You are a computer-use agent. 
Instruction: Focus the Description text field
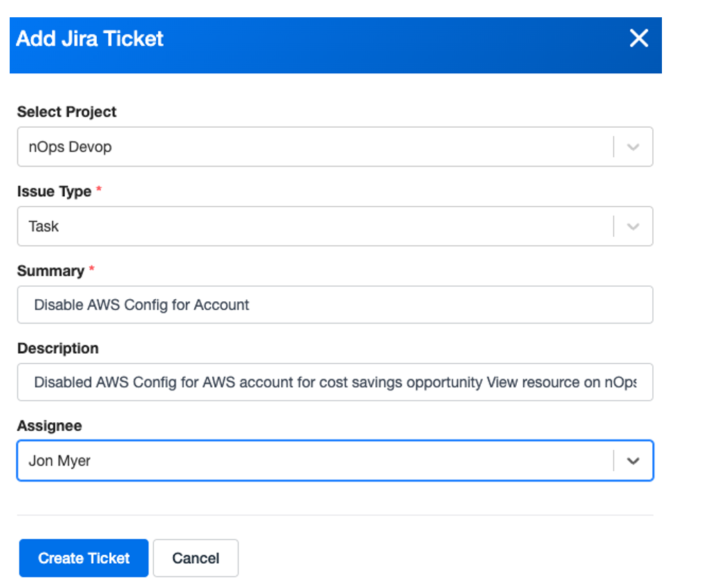pos(335,382)
